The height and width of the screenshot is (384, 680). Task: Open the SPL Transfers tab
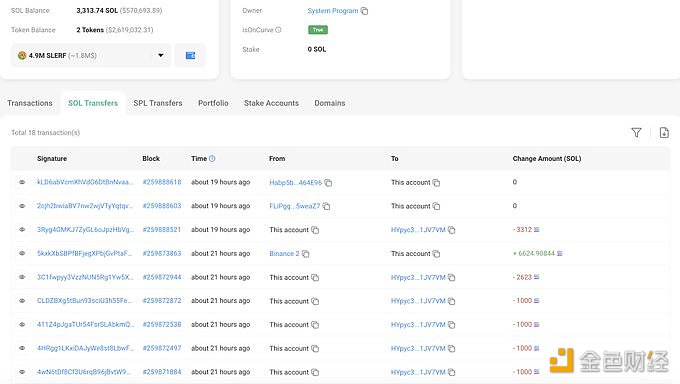pyautogui.click(x=158, y=103)
